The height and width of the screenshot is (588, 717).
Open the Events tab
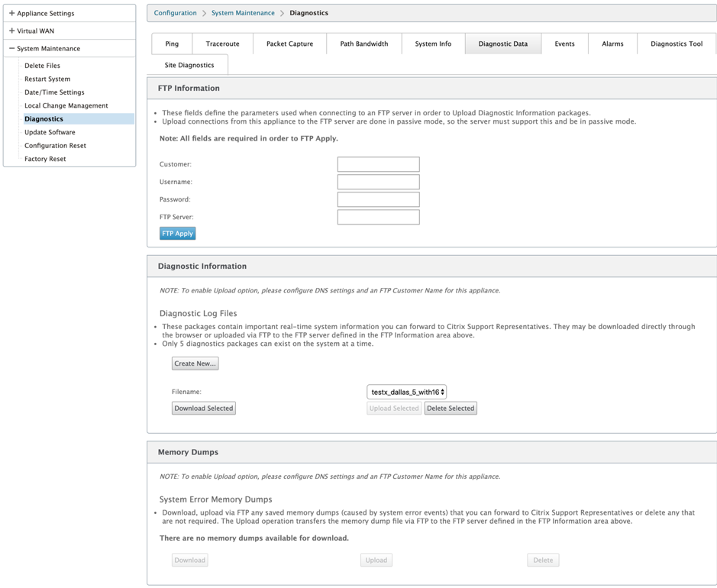(565, 44)
